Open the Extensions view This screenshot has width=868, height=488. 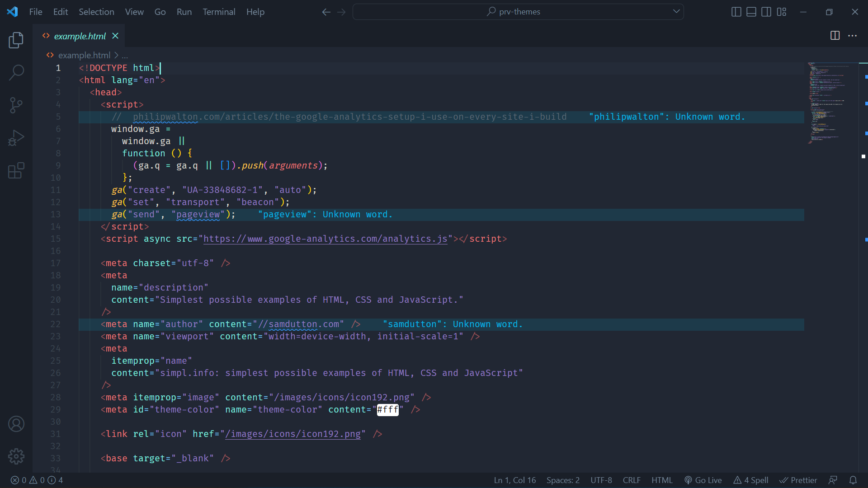(x=16, y=170)
